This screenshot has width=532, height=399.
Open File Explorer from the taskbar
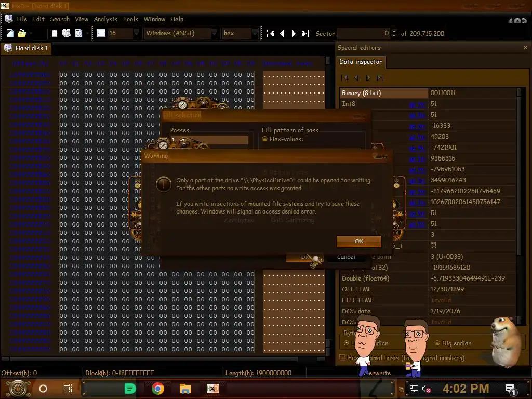click(x=185, y=389)
